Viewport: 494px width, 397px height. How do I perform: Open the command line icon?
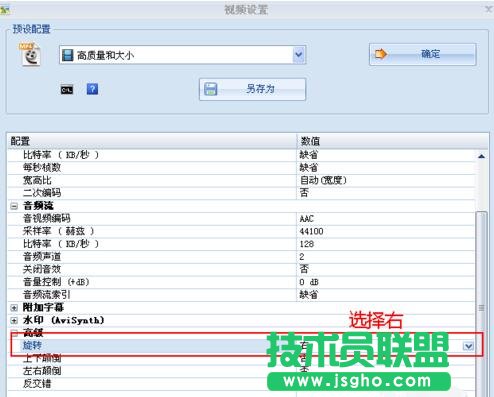pyautogui.click(x=67, y=89)
